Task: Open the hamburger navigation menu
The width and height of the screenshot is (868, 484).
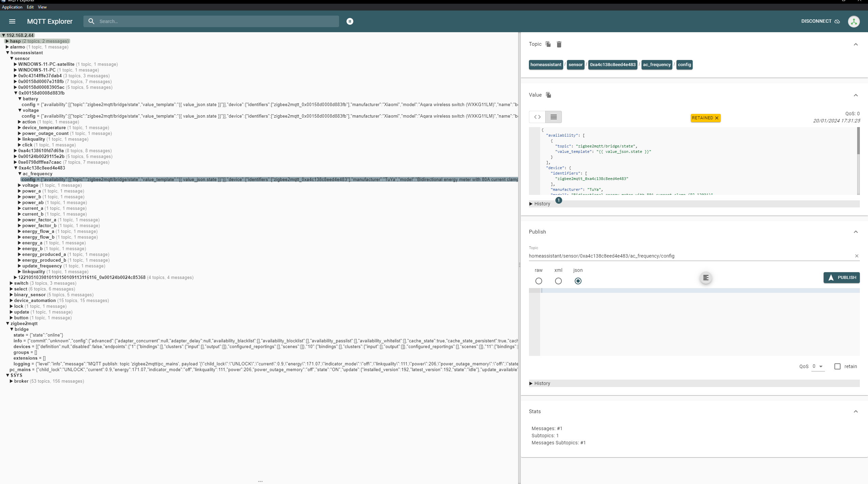Action: tap(12, 21)
